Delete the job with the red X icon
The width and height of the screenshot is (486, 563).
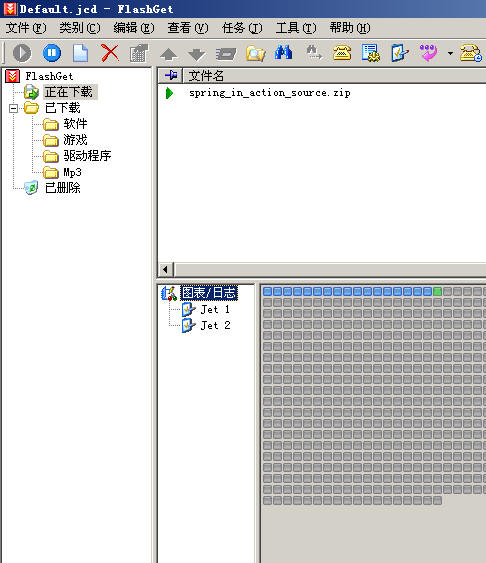[x=110, y=53]
